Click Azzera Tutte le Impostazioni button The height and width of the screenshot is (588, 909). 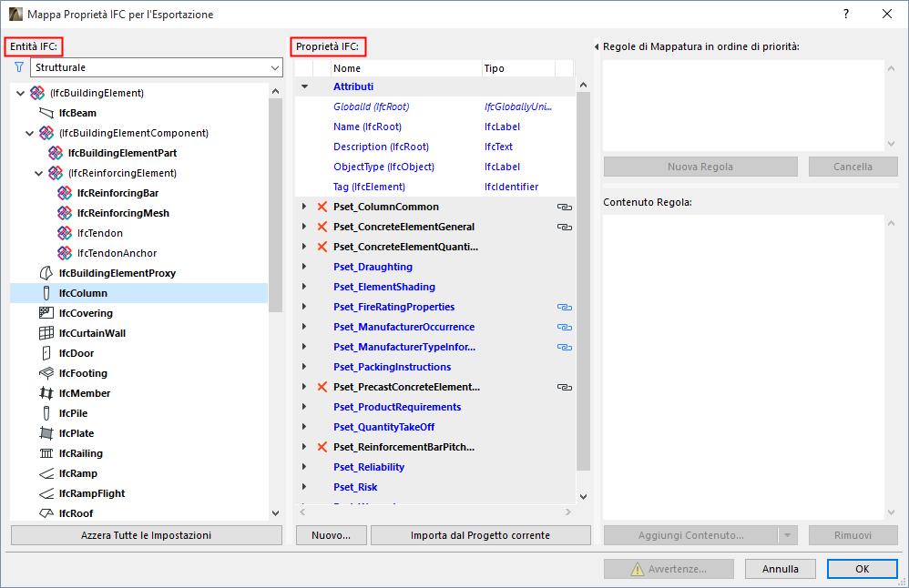tap(146, 535)
